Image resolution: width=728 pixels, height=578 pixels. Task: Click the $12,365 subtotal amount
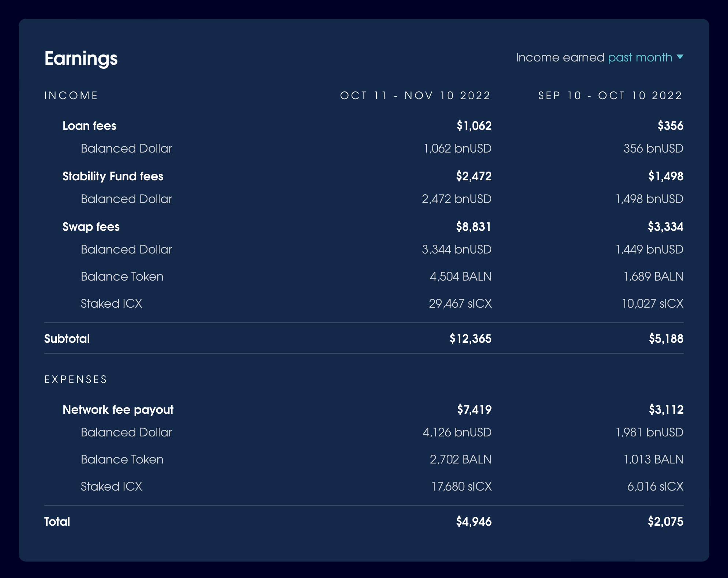[470, 339]
